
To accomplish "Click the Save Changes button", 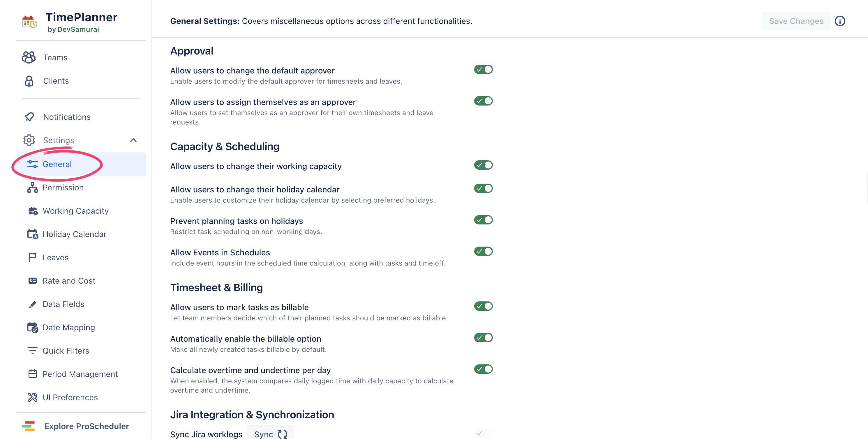I will [x=796, y=21].
